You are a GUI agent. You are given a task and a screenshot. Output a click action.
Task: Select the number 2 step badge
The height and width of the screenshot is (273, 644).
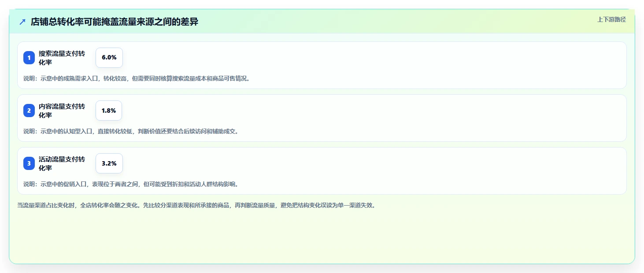click(x=29, y=111)
